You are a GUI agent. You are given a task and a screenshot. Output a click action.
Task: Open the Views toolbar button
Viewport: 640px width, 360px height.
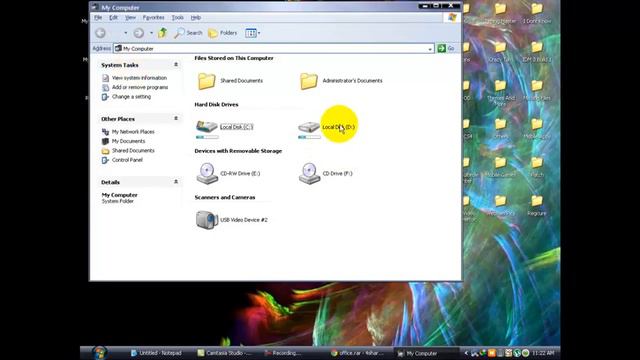tap(250, 33)
